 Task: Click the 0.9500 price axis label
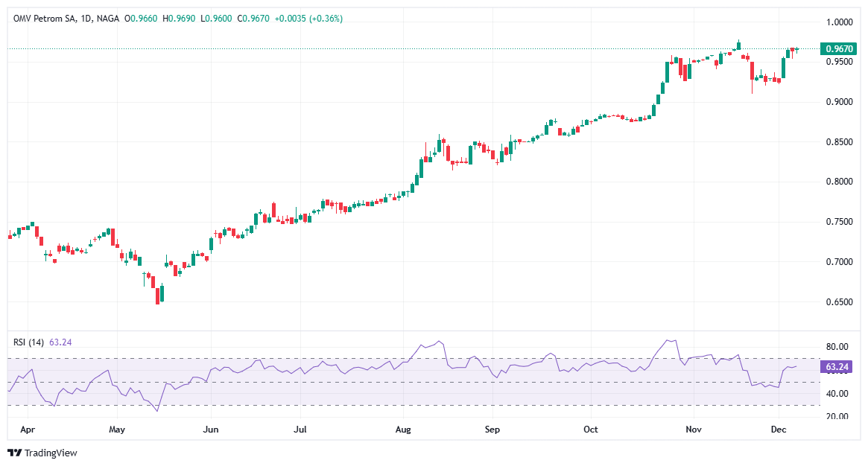tap(839, 61)
